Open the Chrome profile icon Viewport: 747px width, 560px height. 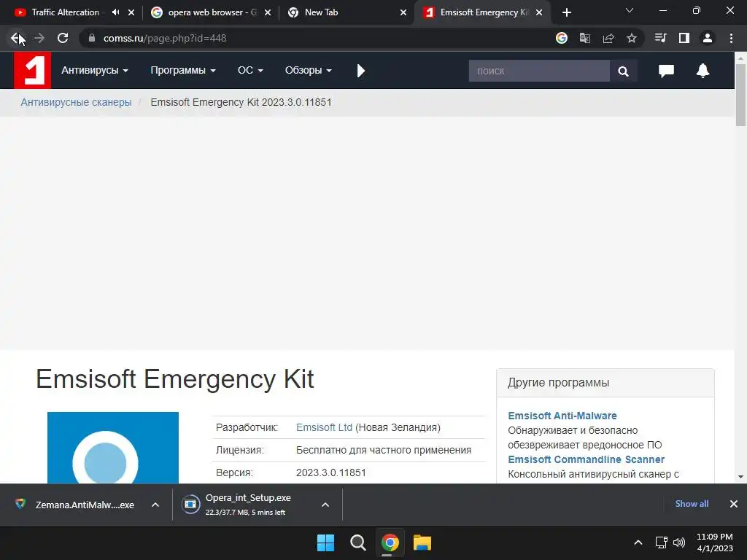(708, 38)
